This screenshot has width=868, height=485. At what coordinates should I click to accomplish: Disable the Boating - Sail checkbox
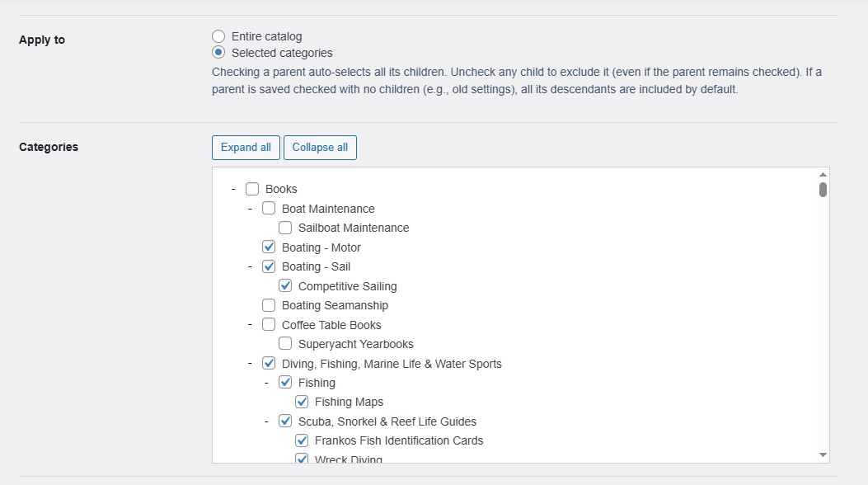tap(268, 266)
